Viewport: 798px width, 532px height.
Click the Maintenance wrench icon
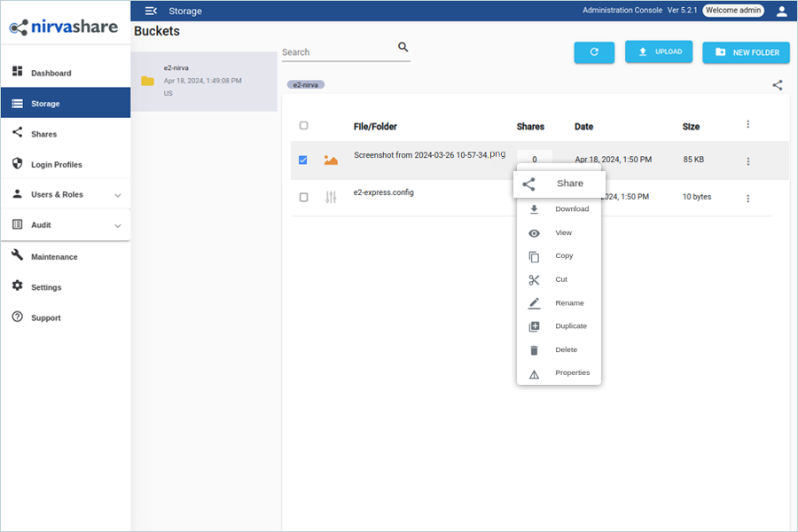click(18, 255)
